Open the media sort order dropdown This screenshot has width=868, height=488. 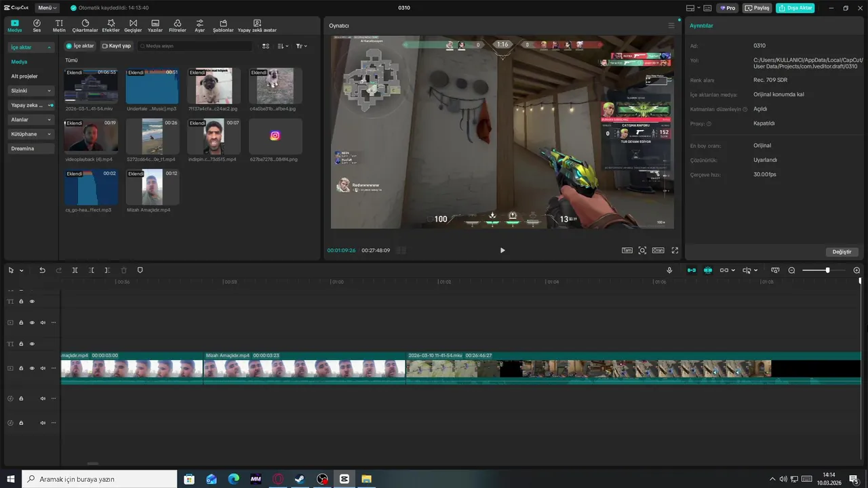(x=283, y=46)
